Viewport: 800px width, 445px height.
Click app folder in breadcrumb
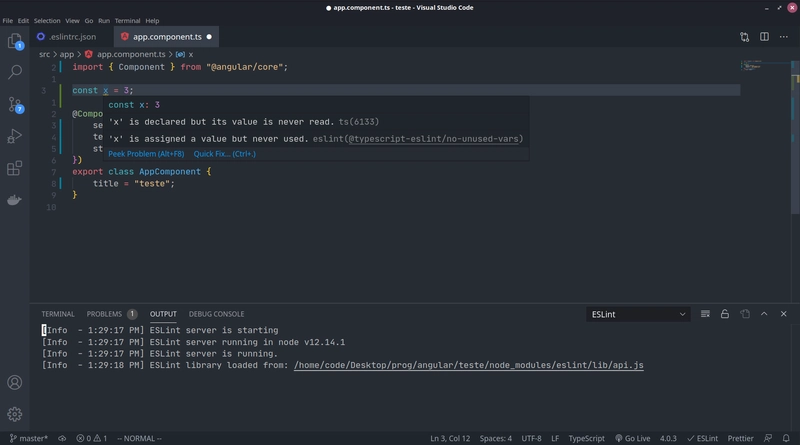click(67, 54)
